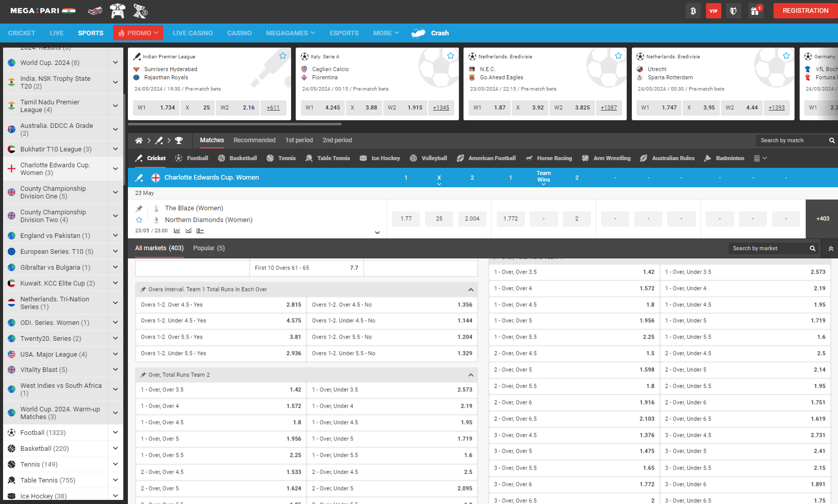Select Basketball in sport filter bar
The height and width of the screenshot is (504, 838).
pos(237,159)
